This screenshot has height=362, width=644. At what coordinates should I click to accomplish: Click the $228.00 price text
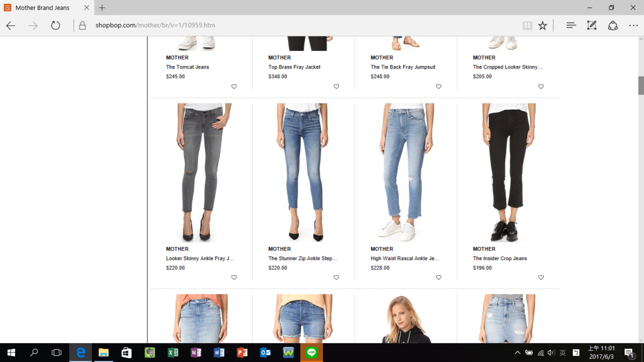pos(380,268)
